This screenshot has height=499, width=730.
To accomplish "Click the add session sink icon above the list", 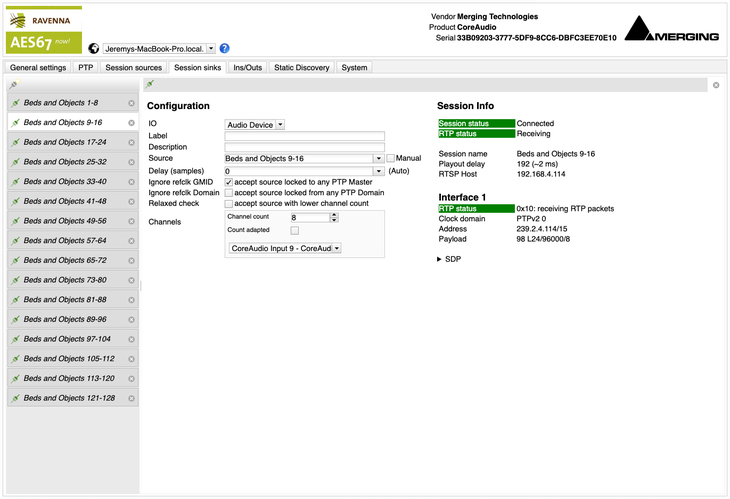I will (12, 86).
